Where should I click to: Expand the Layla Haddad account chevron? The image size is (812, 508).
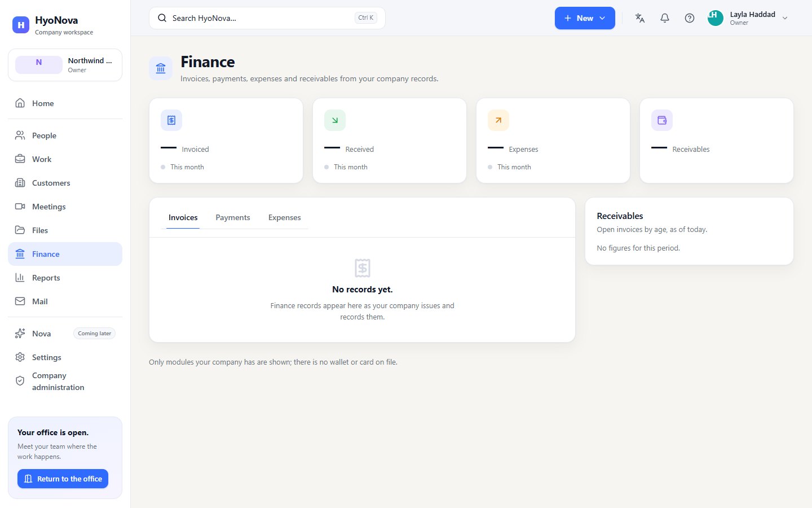[x=785, y=18]
